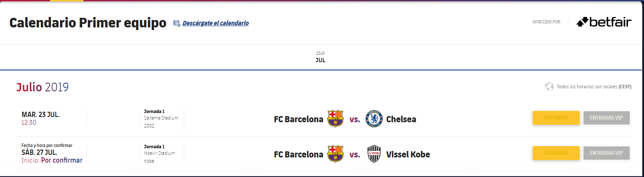Click the Chelsea team name
This screenshot has width=644, height=177.
click(x=401, y=119)
